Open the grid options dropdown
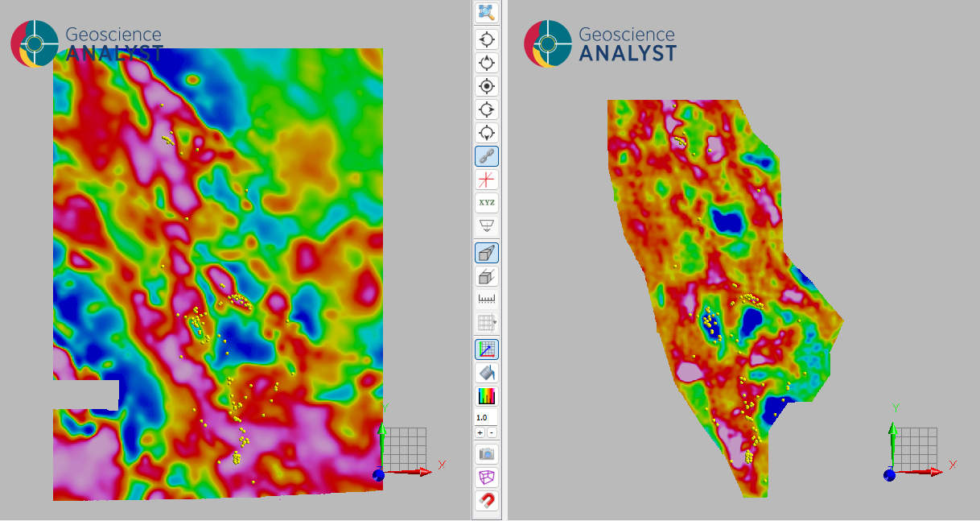Image resolution: width=980 pixels, height=521 pixels. point(487,323)
